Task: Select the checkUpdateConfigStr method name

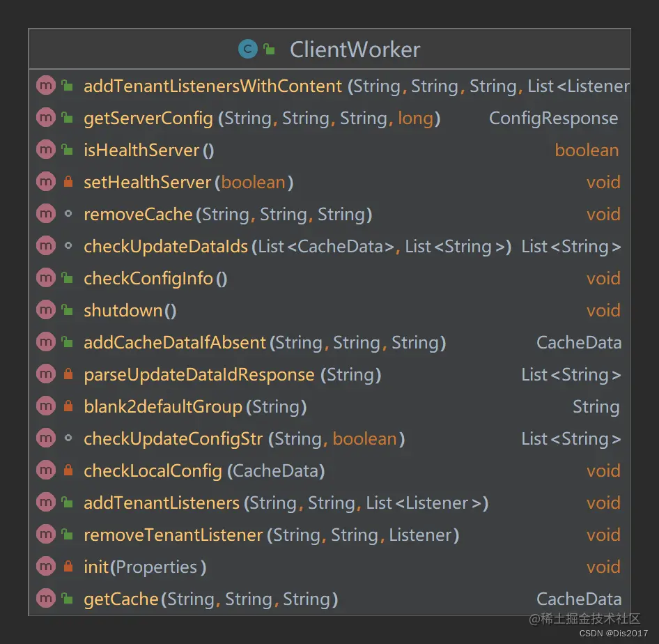Action: (173, 440)
